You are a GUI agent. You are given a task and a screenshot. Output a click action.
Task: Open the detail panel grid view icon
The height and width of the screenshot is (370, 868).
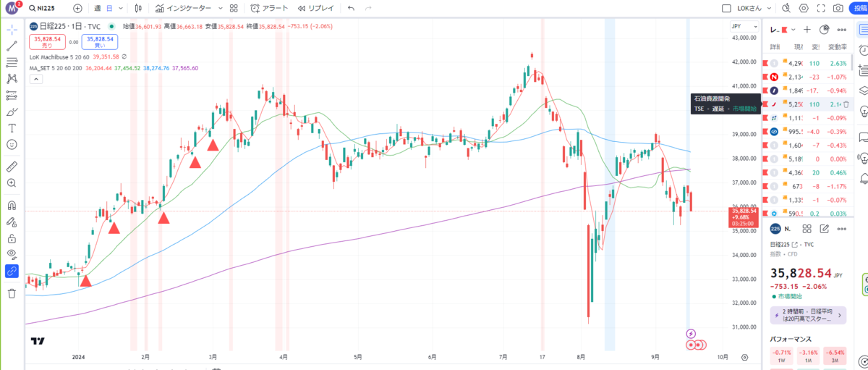pyautogui.click(x=808, y=230)
